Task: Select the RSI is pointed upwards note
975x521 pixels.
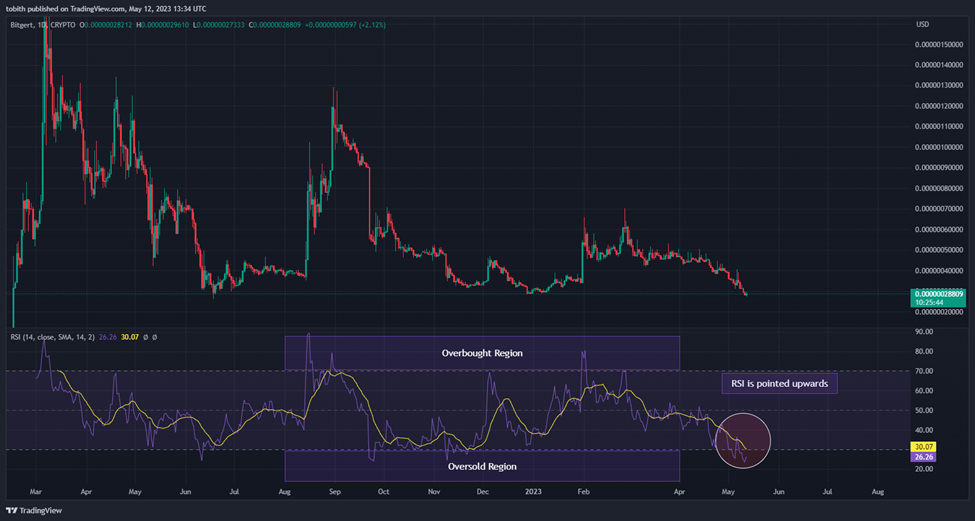Action: (779, 384)
